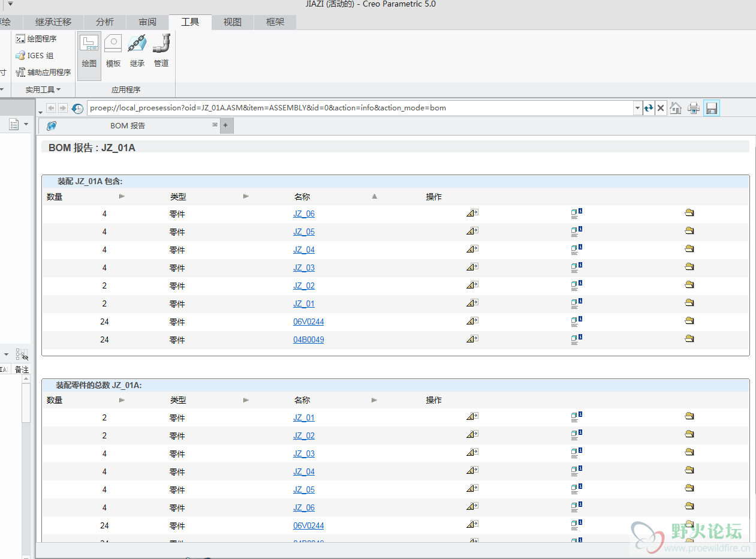Open 辅助应用程序 auxiliary applications
The image size is (756, 559).
[43, 73]
